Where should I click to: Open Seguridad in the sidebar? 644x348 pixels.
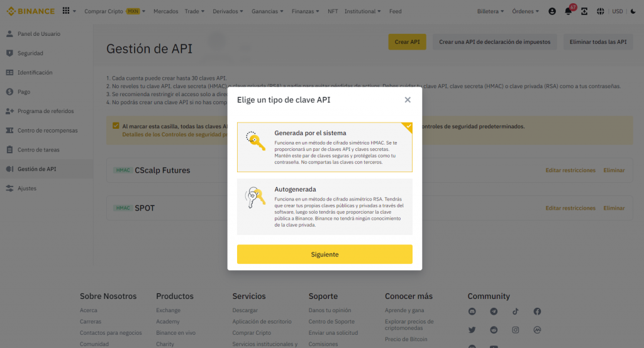click(30, 53)
